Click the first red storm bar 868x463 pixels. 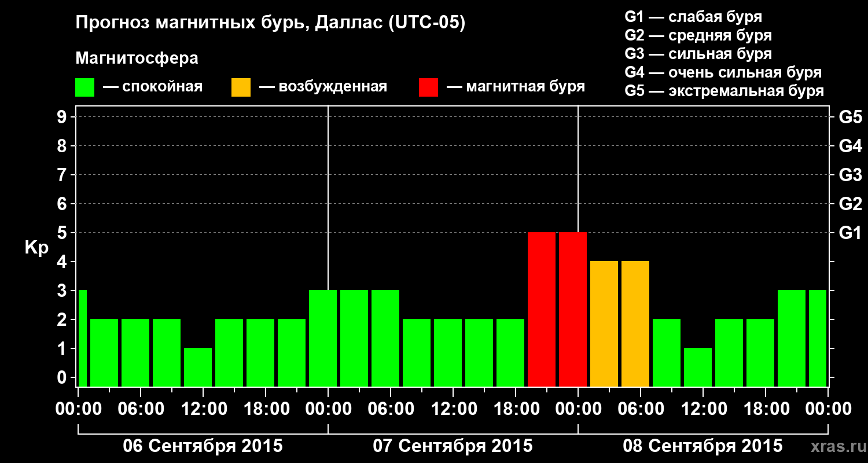click(x=542, y=309)
